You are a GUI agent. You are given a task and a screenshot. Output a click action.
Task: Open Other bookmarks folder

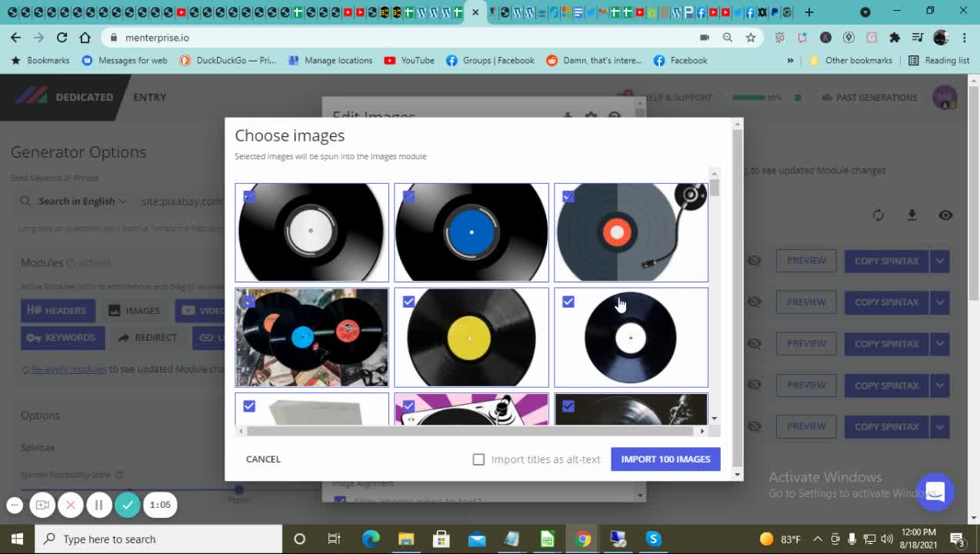coord(851,60)
